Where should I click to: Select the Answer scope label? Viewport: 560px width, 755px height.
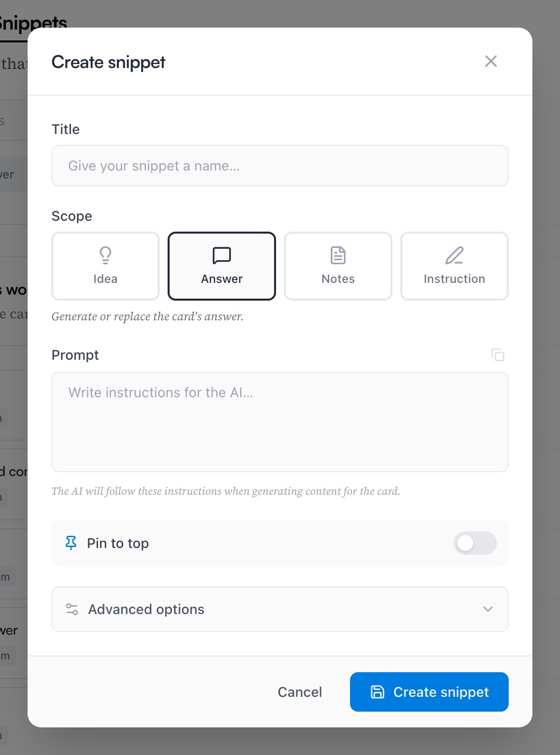pos(222,279)
